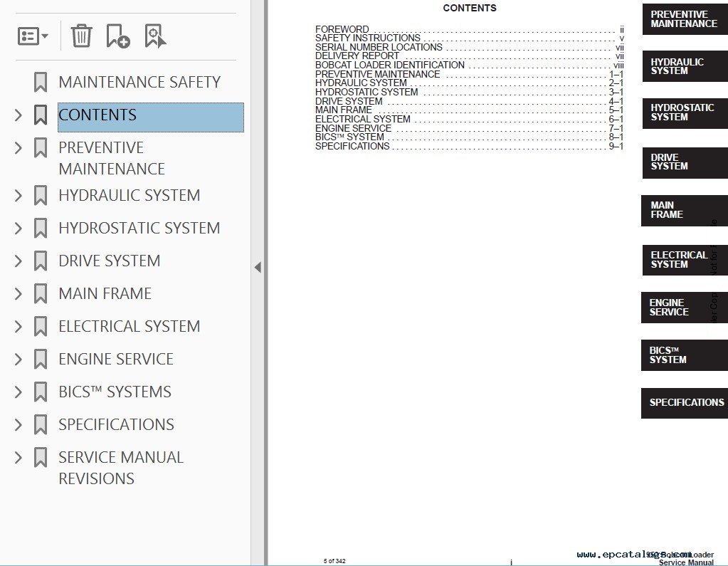The image size is (728, 566).
Task: Expand the SERVICE MANUAL REVISIONS bookmark
Action: coord(19,457)
